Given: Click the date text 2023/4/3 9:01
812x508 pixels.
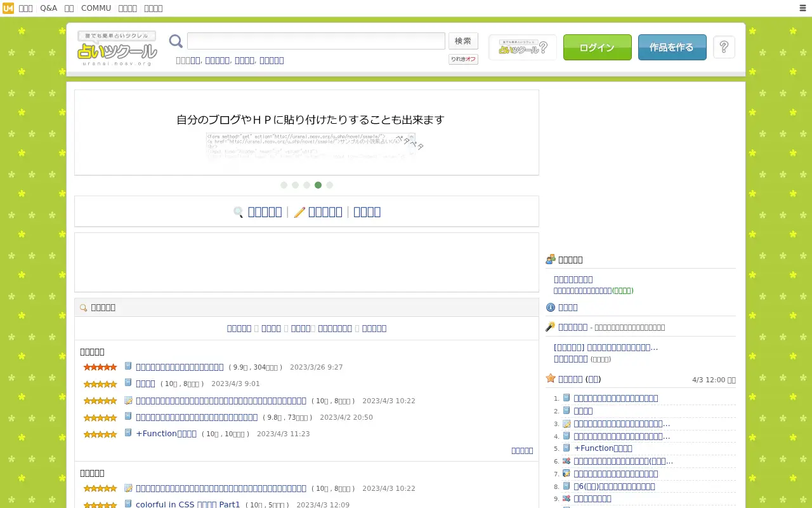Looking at the screenshot, I should point(235,384).
